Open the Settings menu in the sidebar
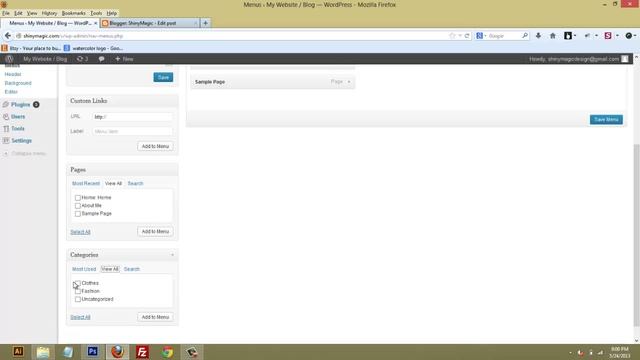Image resolution: width=640 pixels, height=360 pixels. (x=21, y=140)
